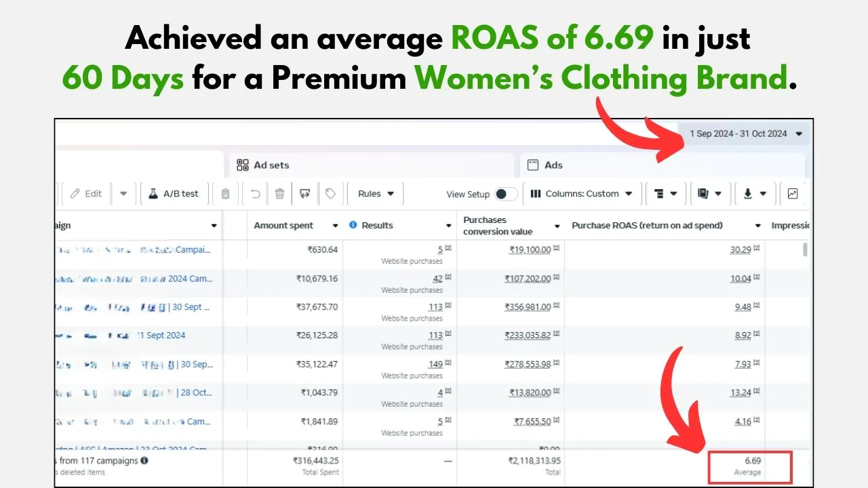Click the tag label icon

[x=330, y=194]
